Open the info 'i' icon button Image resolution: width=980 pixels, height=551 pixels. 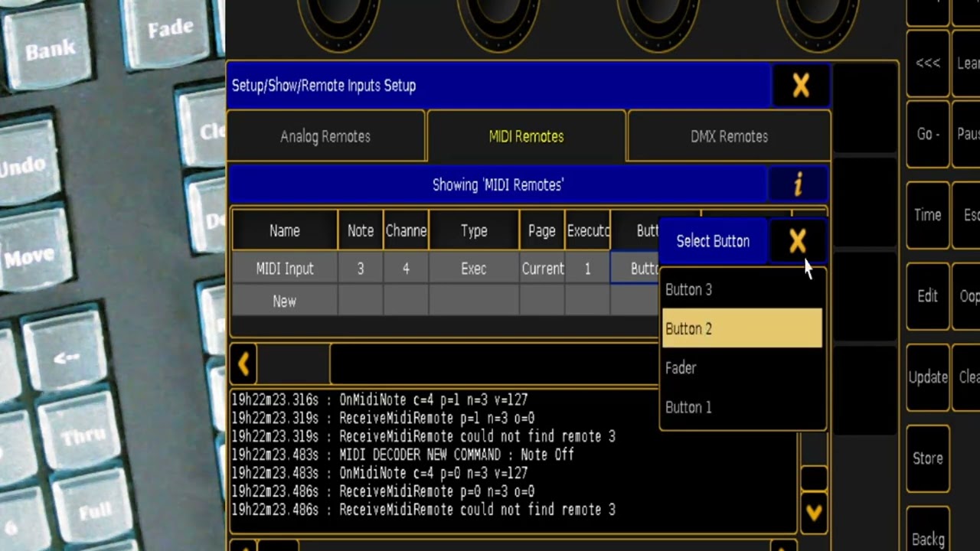[798, 184]
